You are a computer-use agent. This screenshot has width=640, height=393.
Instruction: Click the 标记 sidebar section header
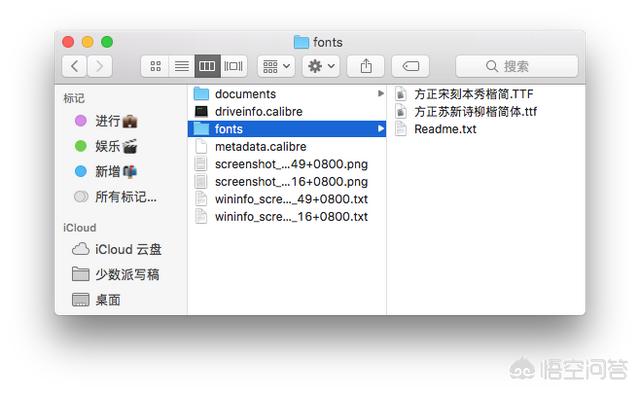pos(74,98)
